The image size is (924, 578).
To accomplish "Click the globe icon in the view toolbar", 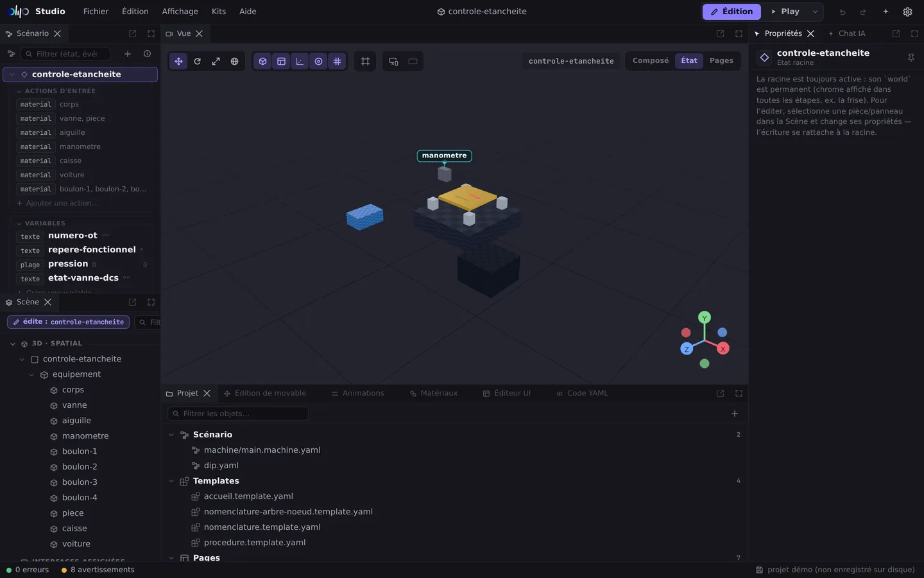I will [234, 61].
